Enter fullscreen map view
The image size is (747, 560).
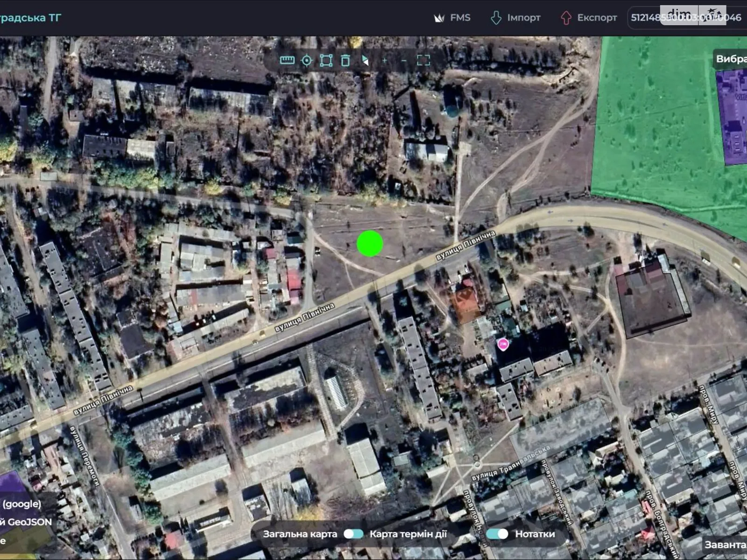click(x=423, y=60)
